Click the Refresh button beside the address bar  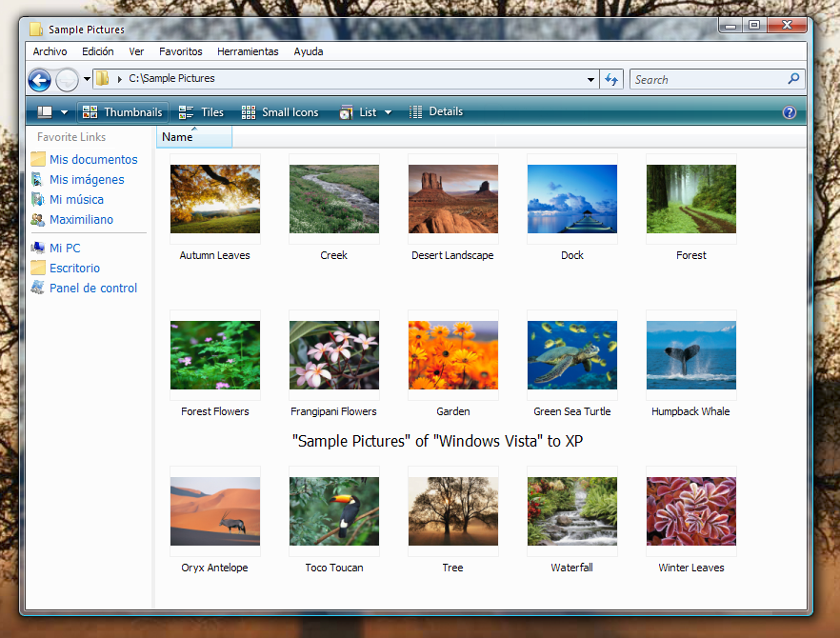tap(610, 79)
